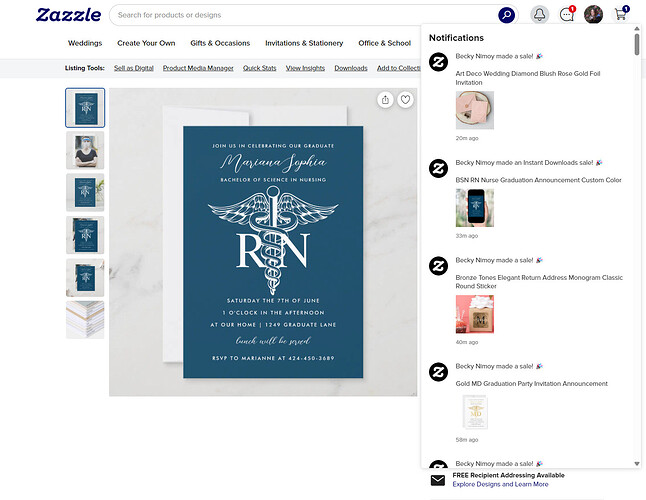Click the Zazzle logo
The image size is (646, 500).
[x=68, y=15]
